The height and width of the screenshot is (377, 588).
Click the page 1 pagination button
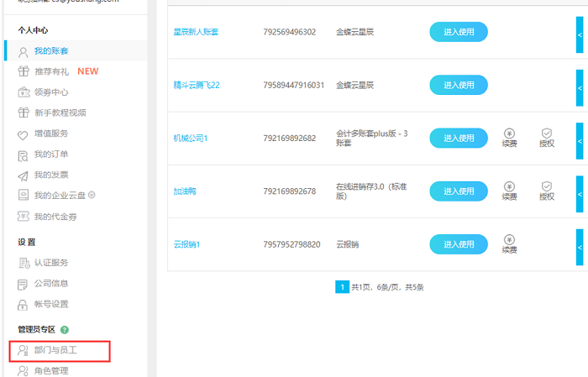[342, 287]
